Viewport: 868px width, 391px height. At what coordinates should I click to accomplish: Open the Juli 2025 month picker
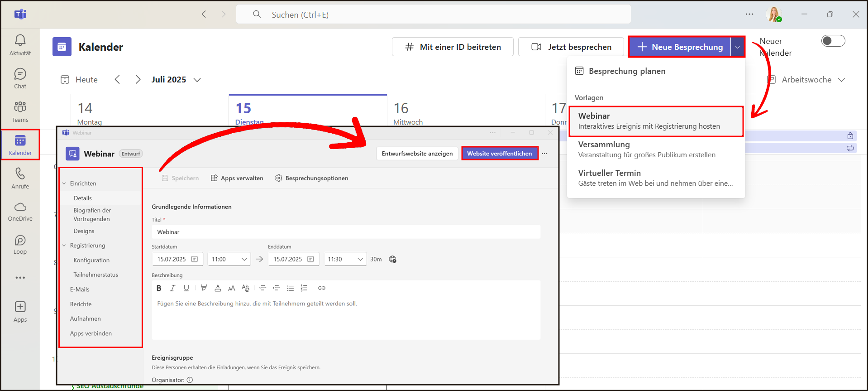(x=176, y=80)
